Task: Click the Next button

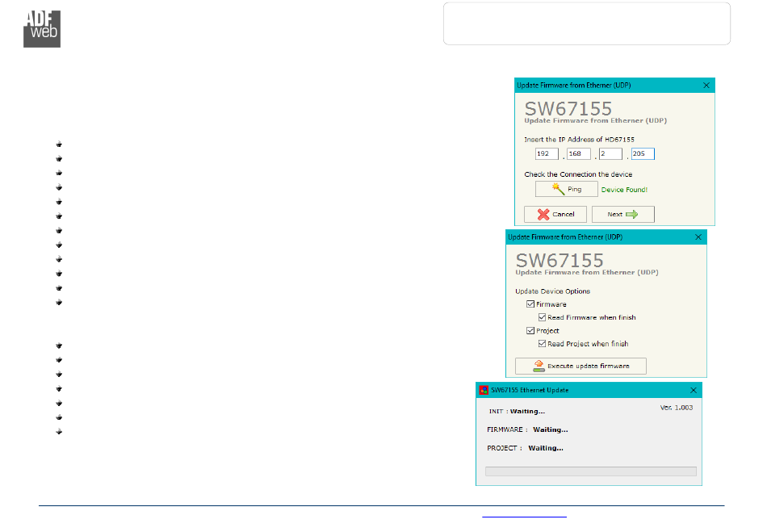Action: (x=623, y=214)
